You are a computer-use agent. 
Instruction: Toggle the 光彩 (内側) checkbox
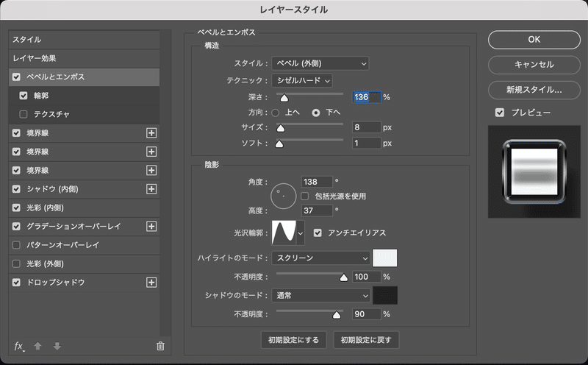click(x=16, y=208)
